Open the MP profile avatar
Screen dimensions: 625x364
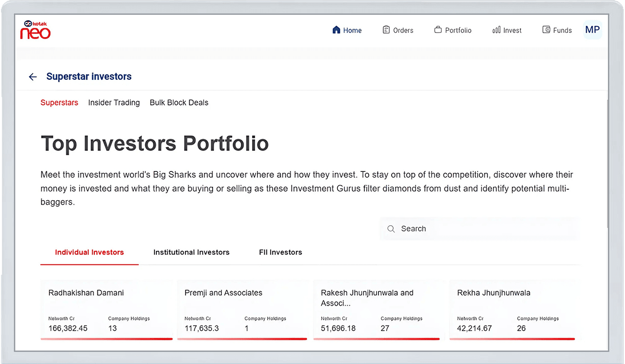(x=592, y=30)
